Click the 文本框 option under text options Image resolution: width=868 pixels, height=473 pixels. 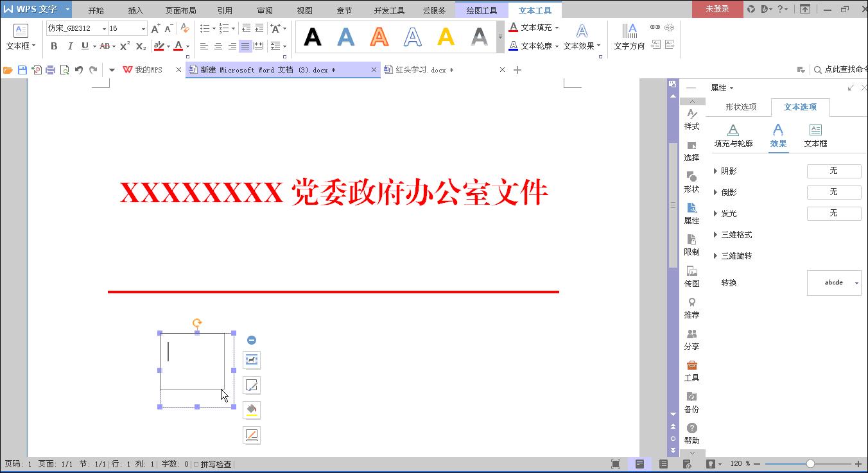pos(815,136)
